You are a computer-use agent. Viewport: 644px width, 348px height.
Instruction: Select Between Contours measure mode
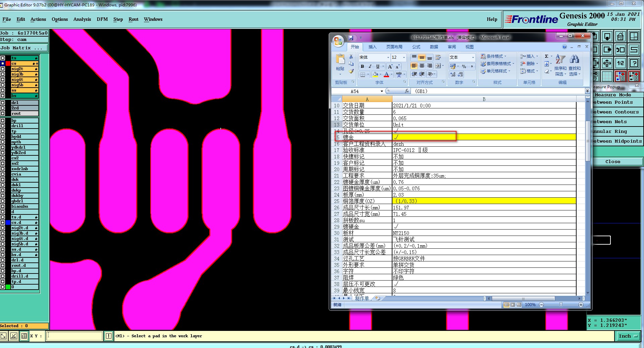pyautogui.click(x=617, y=112)
